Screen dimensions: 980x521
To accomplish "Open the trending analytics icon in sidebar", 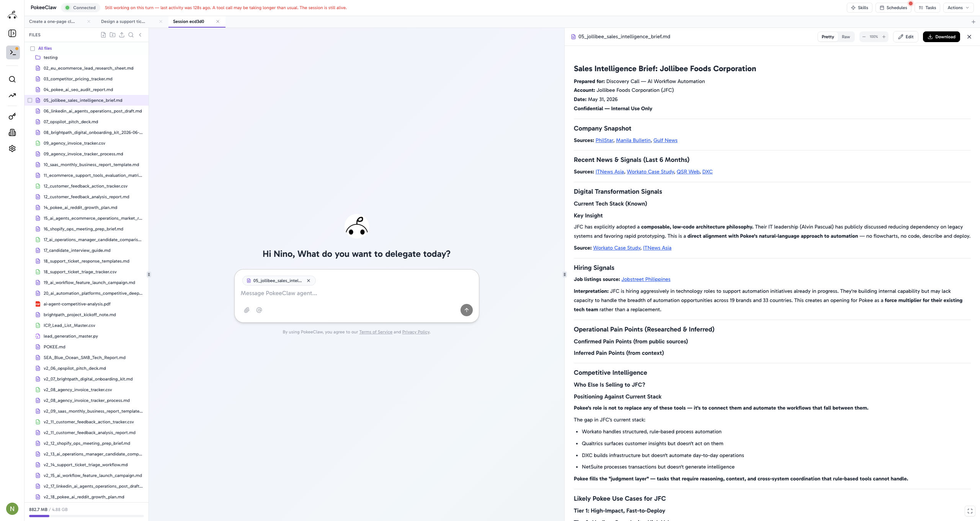I will tap(12, 95).
